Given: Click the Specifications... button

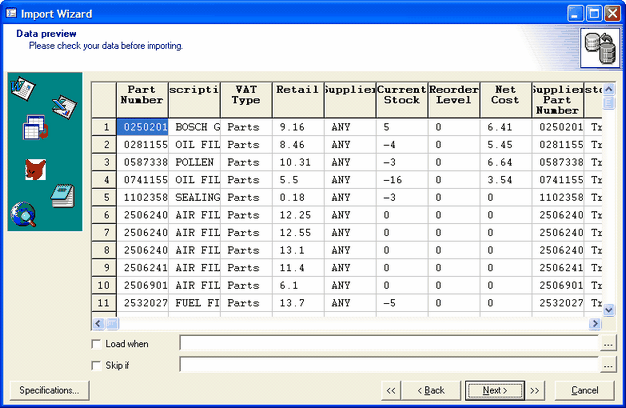Looking at the screenshot, I should pyautogui.click(x=49, y=390).
